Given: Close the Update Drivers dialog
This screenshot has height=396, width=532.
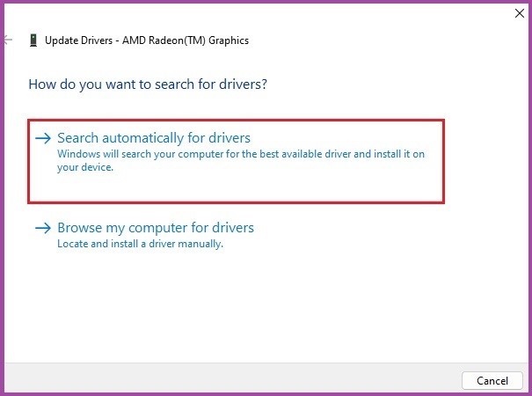Looking at the screenshot, I should coord(520,13).
